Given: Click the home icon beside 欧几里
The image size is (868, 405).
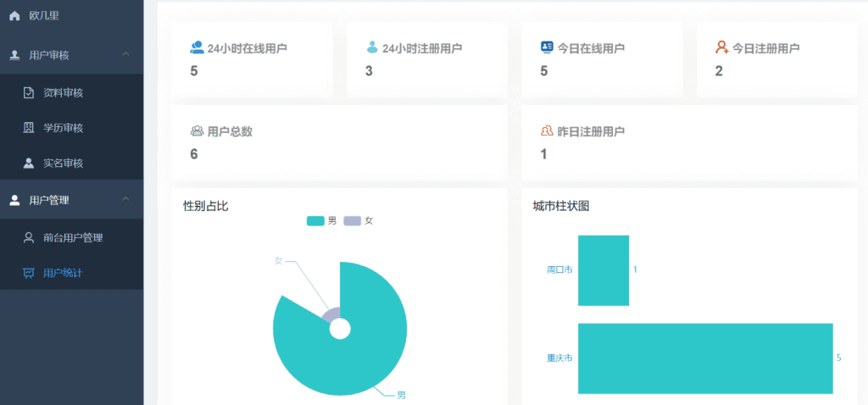Looking at the screenshot, I should click(x=14, y=15).
